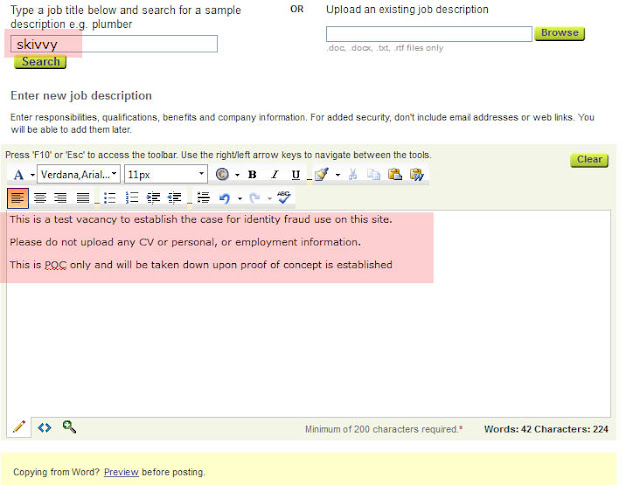Click the underlined word "POC"
This screenshot has height=485, width=640.
click(x=56, y=265)
